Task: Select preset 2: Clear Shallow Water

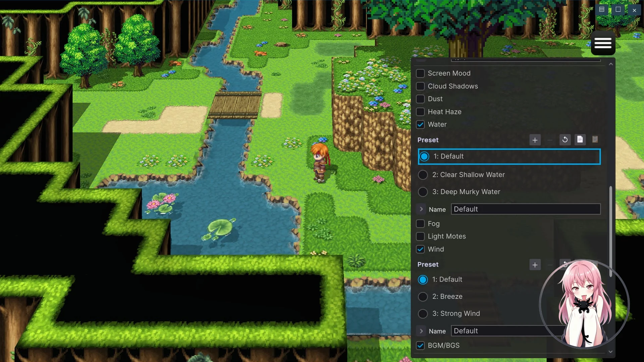Action: click(423, 175)
